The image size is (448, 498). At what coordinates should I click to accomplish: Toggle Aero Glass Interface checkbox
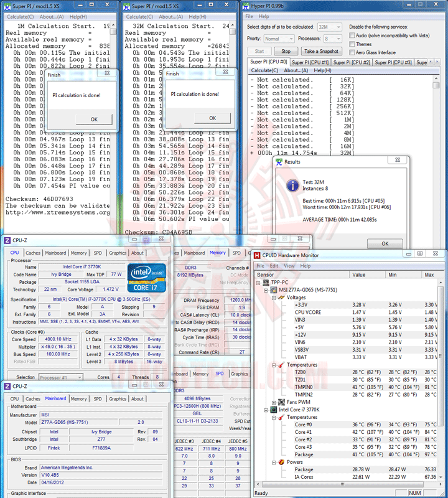[352, 52]
